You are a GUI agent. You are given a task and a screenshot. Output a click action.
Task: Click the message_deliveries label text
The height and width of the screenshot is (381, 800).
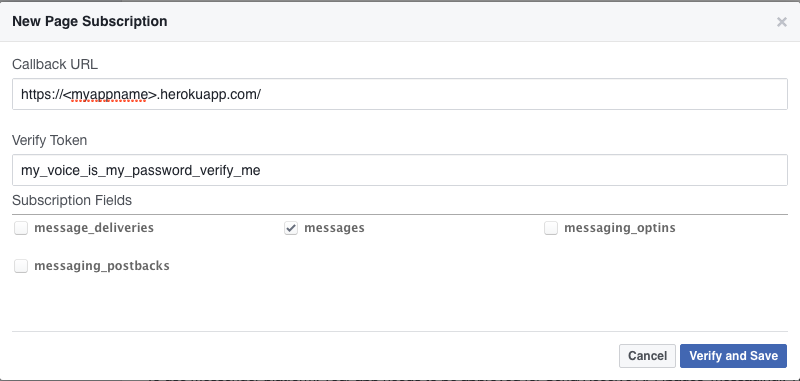tap(94, 228)
